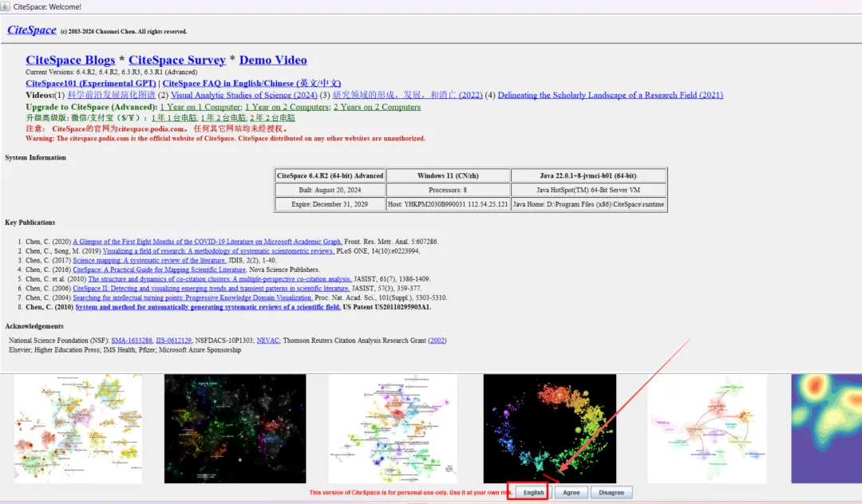Screen dimensions: 862x504
Task: Click Java HotSpot(TM) 64-Bit Server VM cell
Action: tap(588, 190)
